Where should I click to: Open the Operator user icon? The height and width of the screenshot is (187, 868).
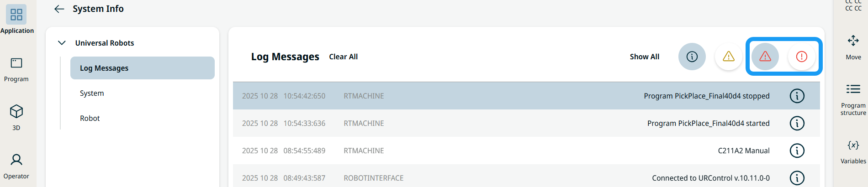pyautogui.click(x=16, y=160)
